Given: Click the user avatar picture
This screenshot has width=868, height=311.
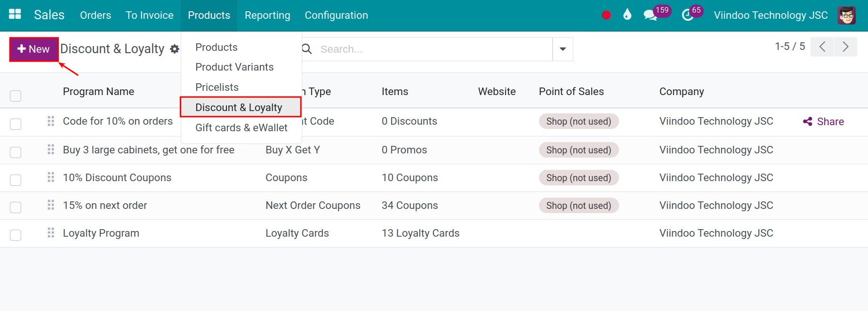Looking at the screenshot, I should coord(847,15).
